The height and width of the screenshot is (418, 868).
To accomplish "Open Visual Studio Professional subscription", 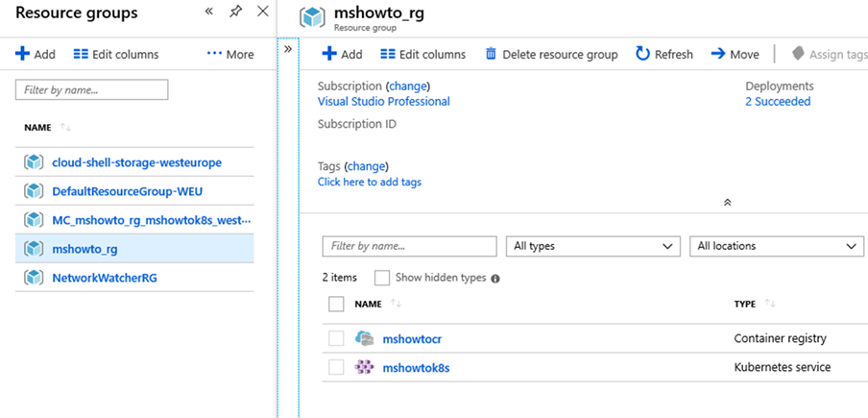I will pos(384,101).
